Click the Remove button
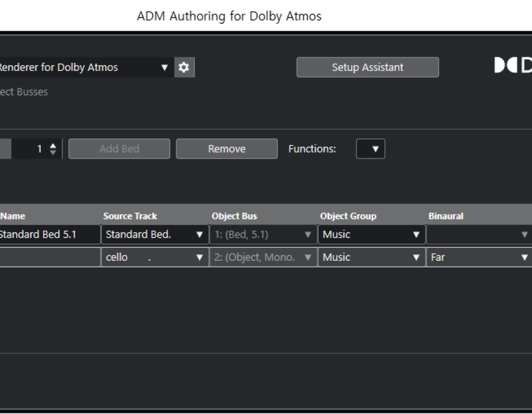The width and height of the screenshot is (532, 414). pyautogui.click(x=226, y=148)
